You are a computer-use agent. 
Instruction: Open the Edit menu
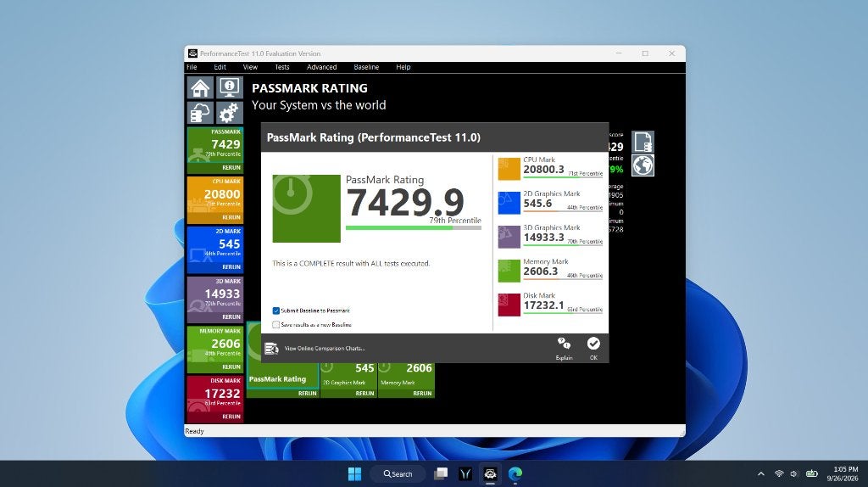point(220,67)
